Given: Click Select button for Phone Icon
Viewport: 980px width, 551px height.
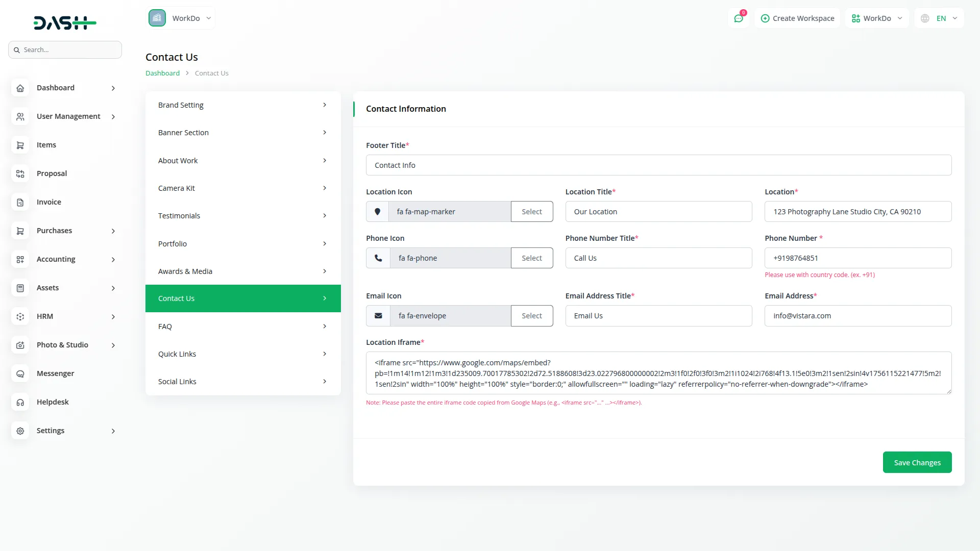Looking at the screenshot, I should 531,258.
